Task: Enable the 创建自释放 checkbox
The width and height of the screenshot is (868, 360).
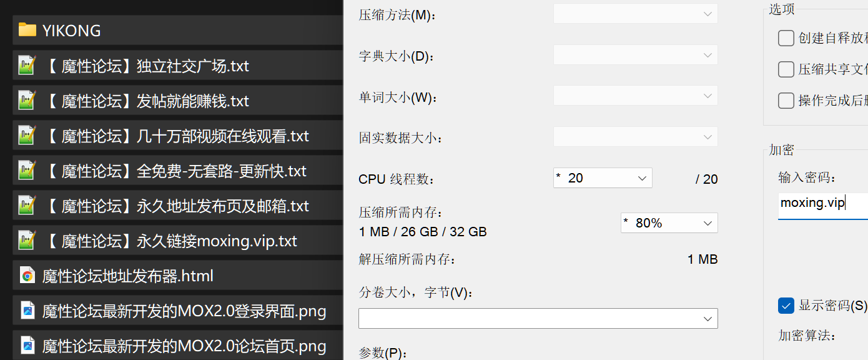Action: (x=786, y=38)
